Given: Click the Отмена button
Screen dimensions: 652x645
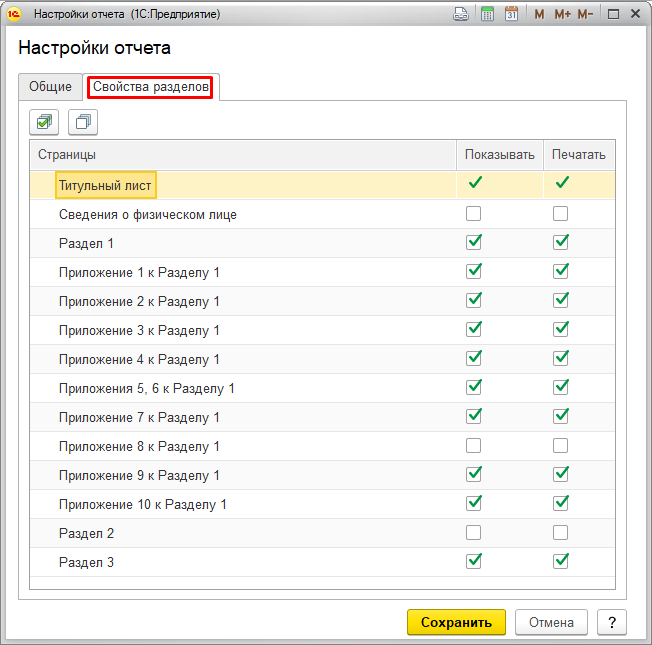Looking at the screenshot, I should pos(551,622).
